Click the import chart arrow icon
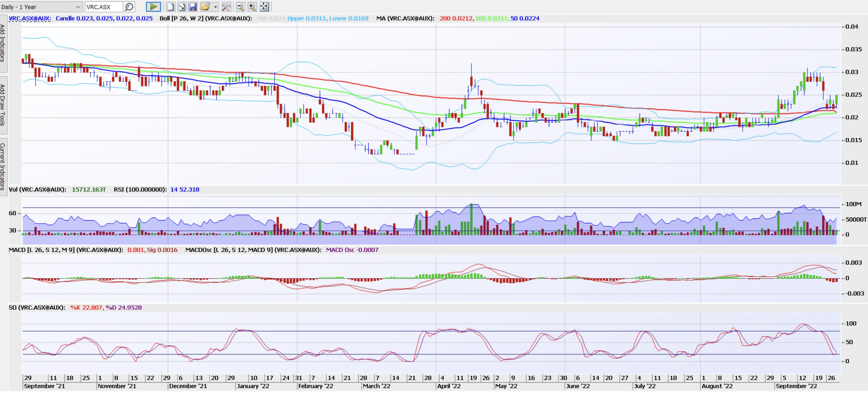This screenshot has height=394, width=868. [x=182, y=7]
